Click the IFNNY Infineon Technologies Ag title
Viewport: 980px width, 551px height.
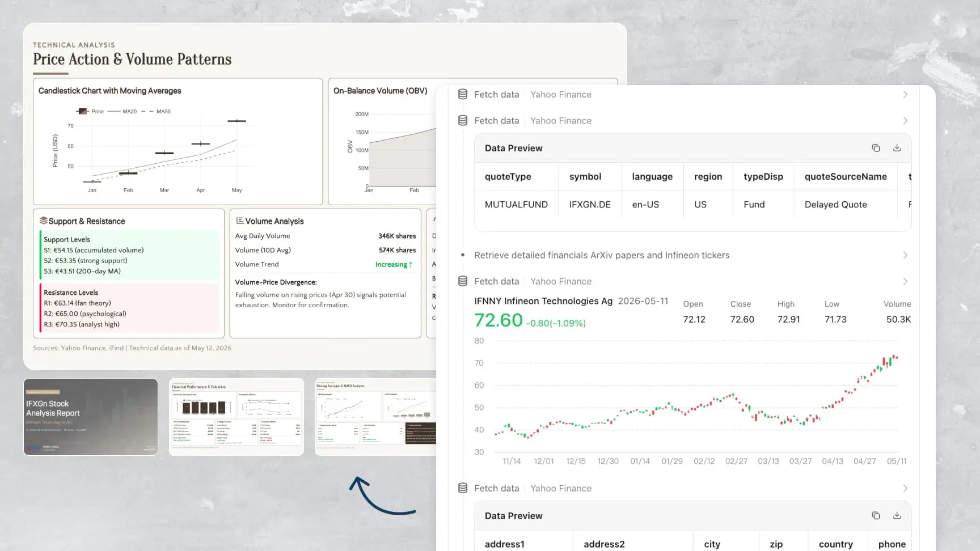543,301
